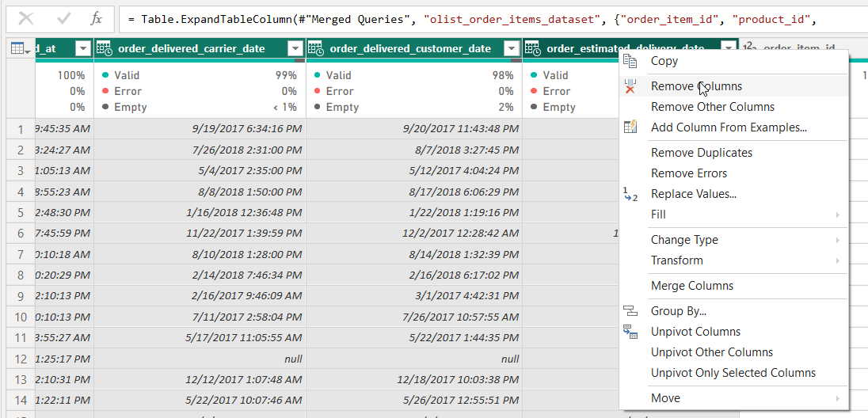Open the table options icon at grid corner

click(x=21, y=49)
